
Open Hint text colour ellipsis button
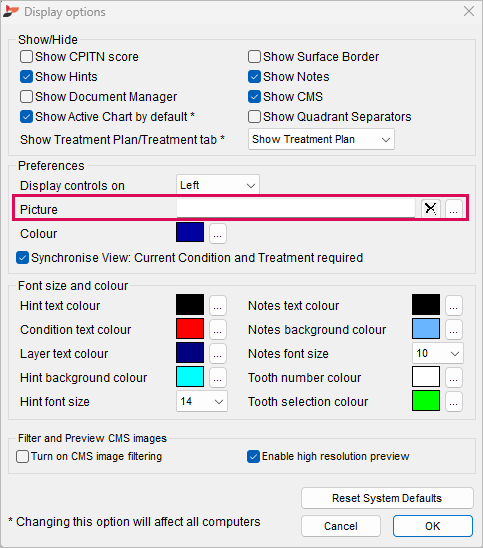[218, 305]
